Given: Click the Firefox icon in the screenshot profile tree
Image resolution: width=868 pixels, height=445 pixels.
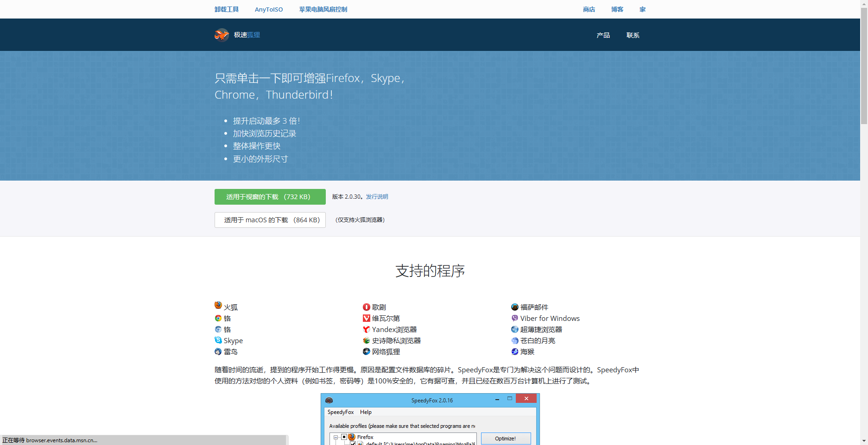Looking at the screenshot, I should click(352, 437).
